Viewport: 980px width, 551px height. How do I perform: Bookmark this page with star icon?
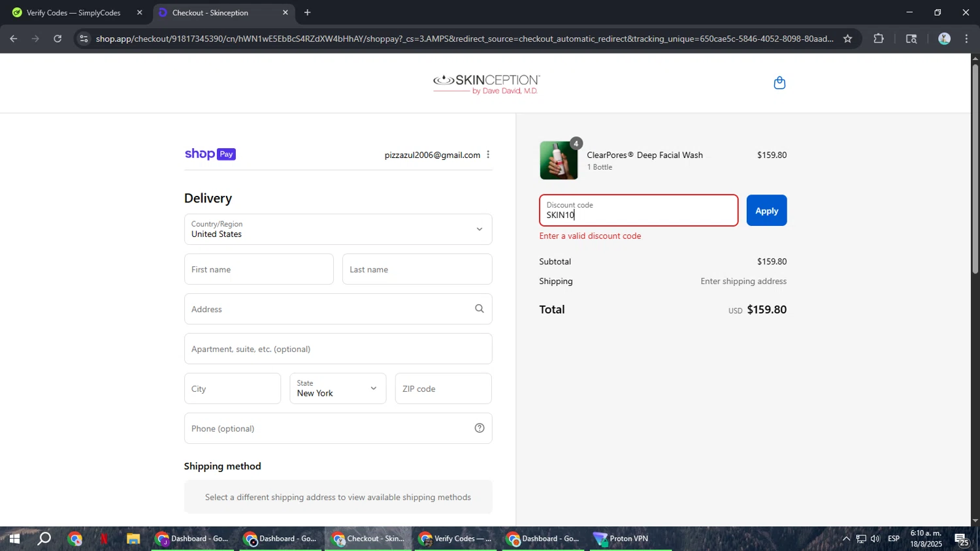point(847,39)
